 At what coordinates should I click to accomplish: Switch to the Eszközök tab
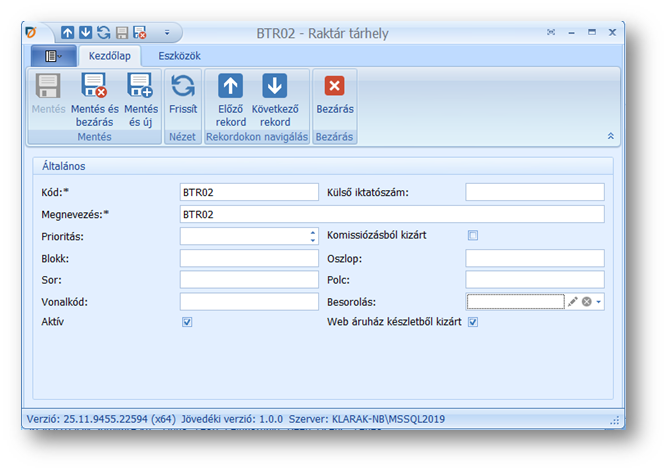click(x=179, y=56)
